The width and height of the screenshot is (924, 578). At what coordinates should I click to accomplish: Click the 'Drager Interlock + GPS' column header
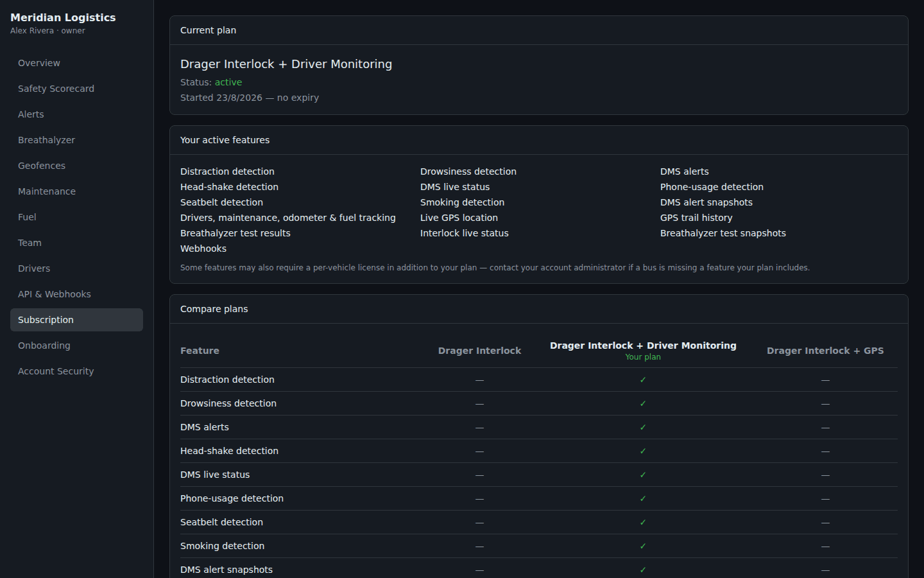[x=825, y=351]
